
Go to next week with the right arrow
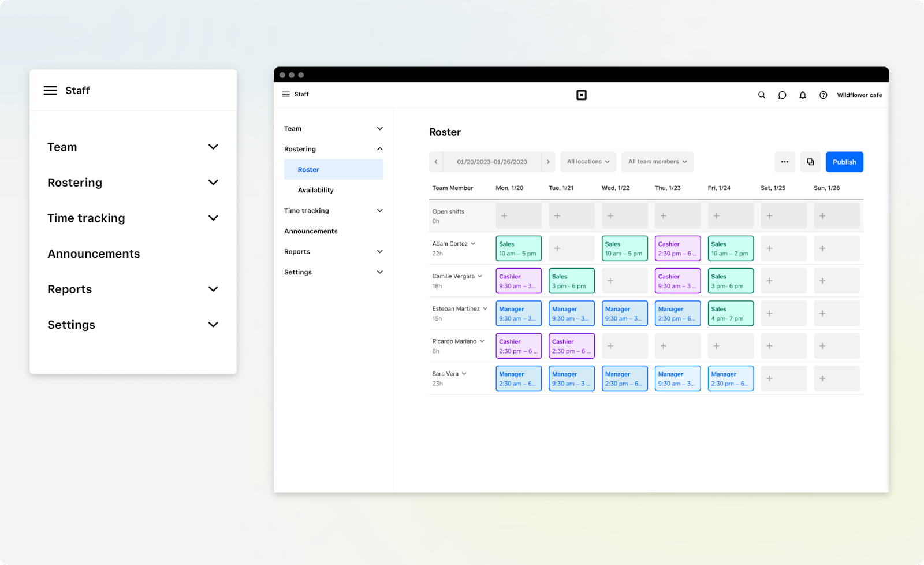pyautogui.click(x=547, y=162)
